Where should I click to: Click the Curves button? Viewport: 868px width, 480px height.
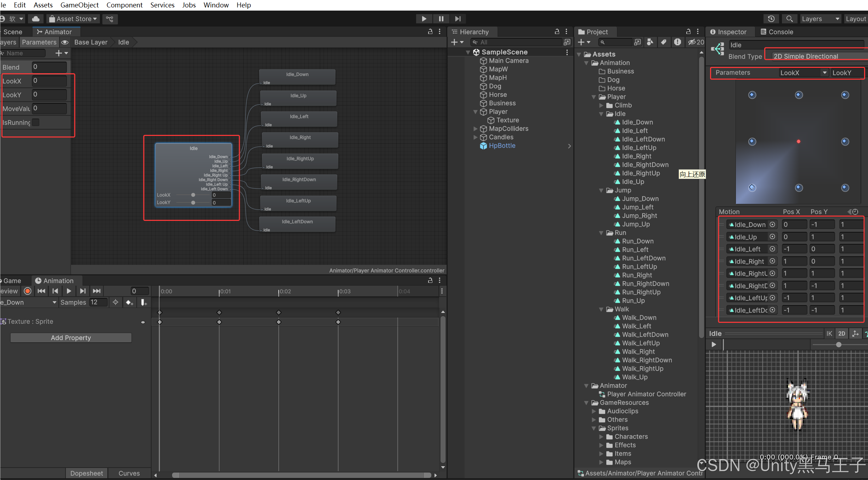(x=129, y=473)
